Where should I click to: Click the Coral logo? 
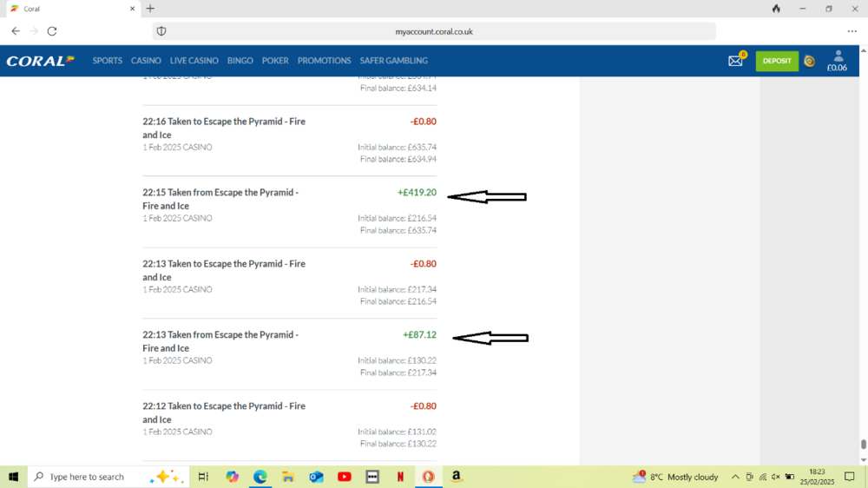click(40, 61)
